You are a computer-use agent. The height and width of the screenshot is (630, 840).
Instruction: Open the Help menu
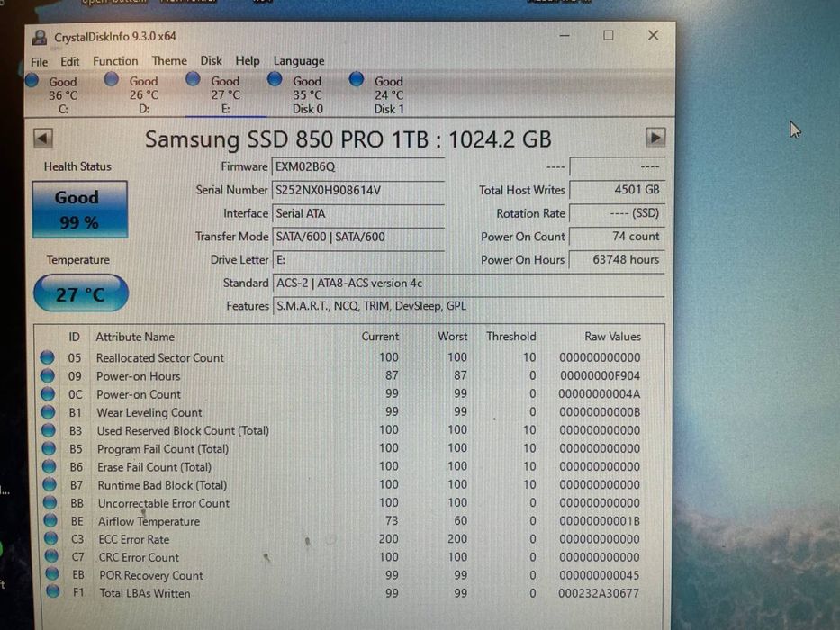pyautogui.click(x=248, y=61)
